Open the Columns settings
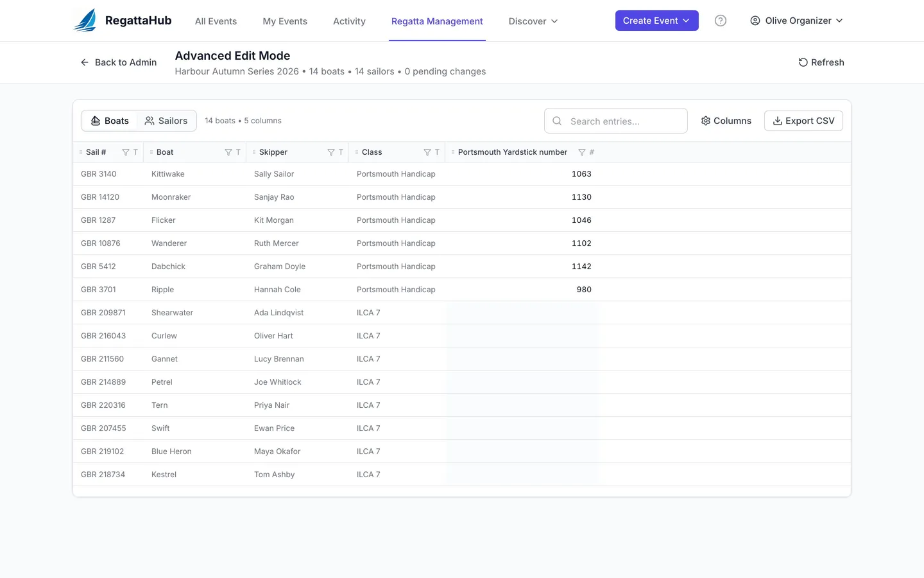 tap(726, 121)
